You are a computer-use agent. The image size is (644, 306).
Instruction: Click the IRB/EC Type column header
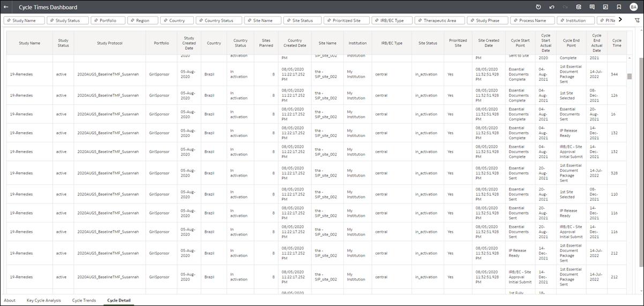(392, 43)
